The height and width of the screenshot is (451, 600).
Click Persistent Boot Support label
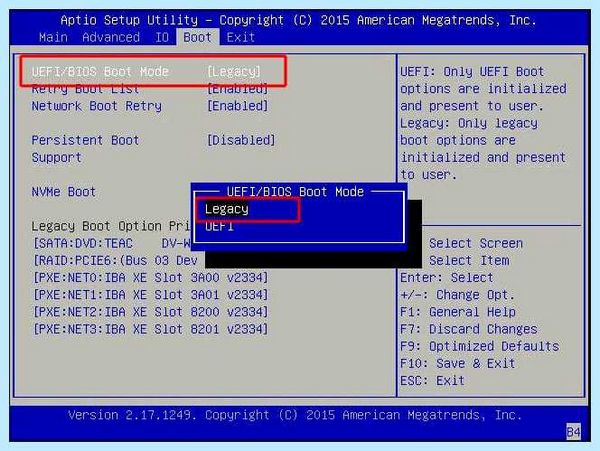point(85,149)
